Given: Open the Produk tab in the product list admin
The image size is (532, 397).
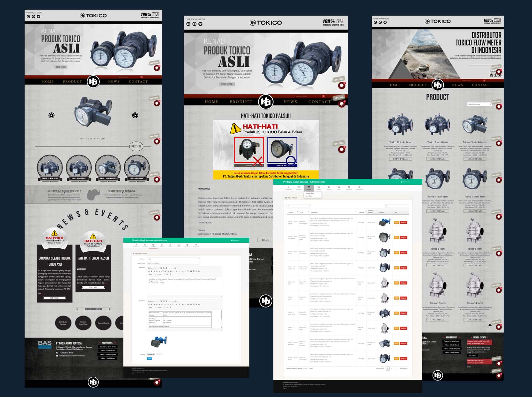Looking at the screenshot, I should (309, 188).
